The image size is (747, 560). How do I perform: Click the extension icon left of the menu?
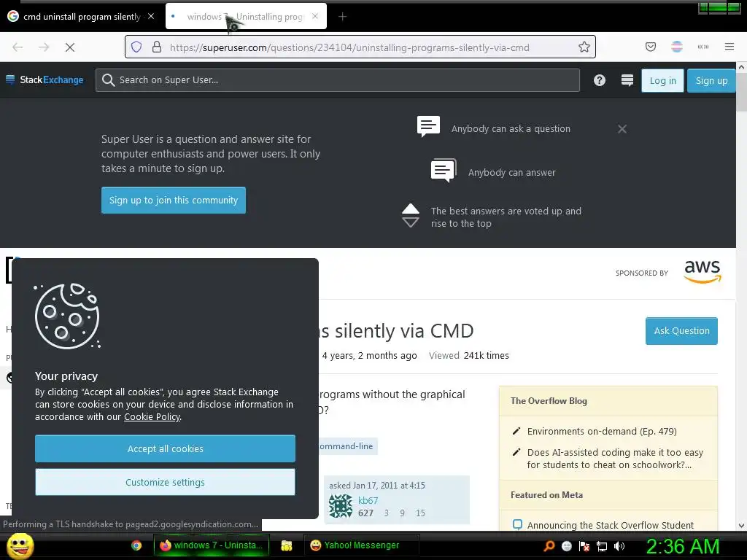tap(703, 47)
